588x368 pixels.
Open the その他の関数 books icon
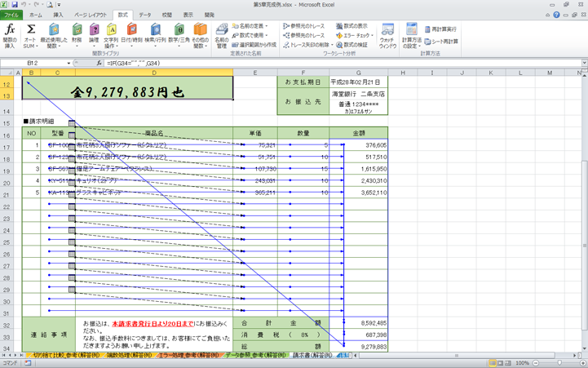[x=201, y=29]
